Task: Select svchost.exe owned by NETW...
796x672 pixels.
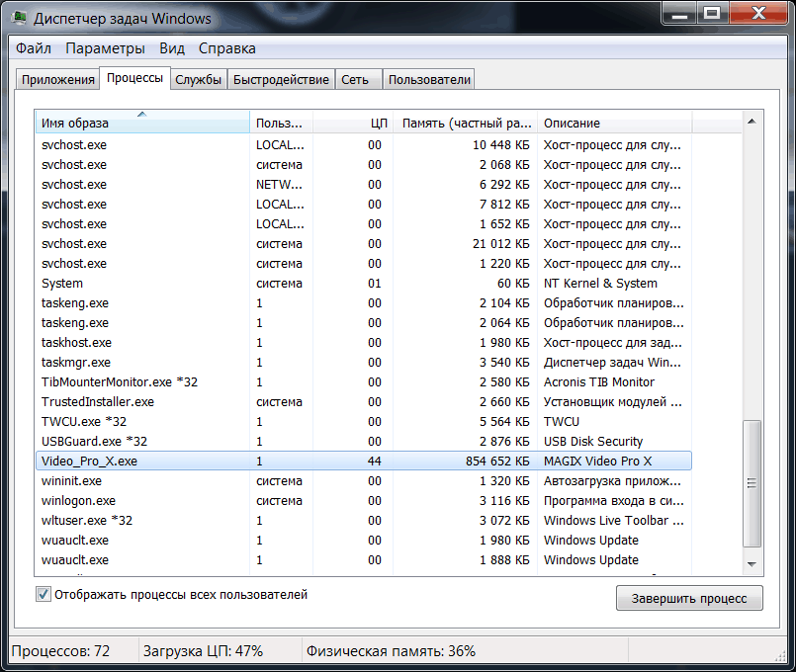Action: [364, 184]
